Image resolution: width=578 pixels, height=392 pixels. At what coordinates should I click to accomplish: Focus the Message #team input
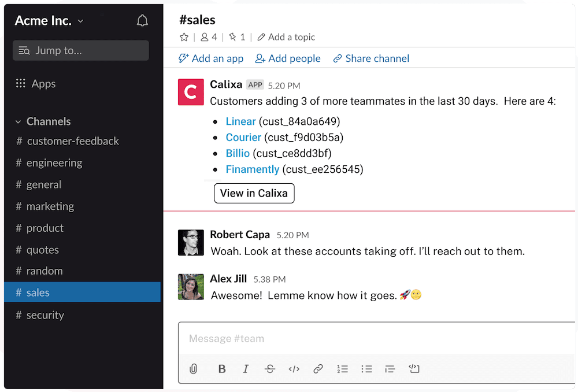tap(376, 339)
